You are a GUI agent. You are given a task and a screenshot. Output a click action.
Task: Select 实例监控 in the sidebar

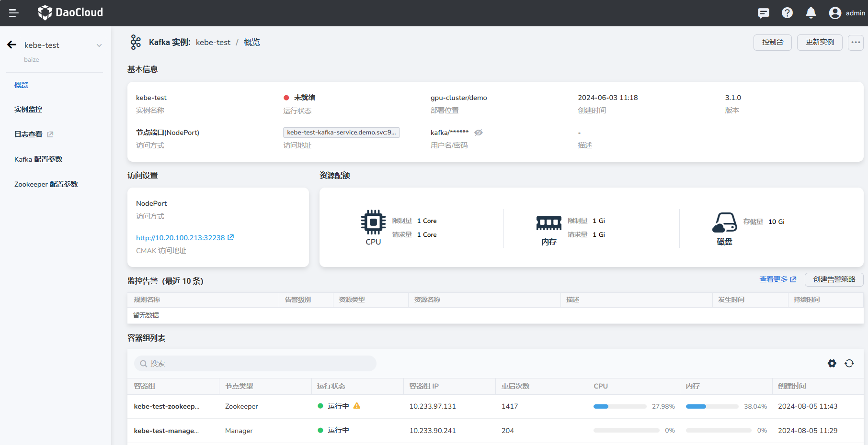(28, 110)
